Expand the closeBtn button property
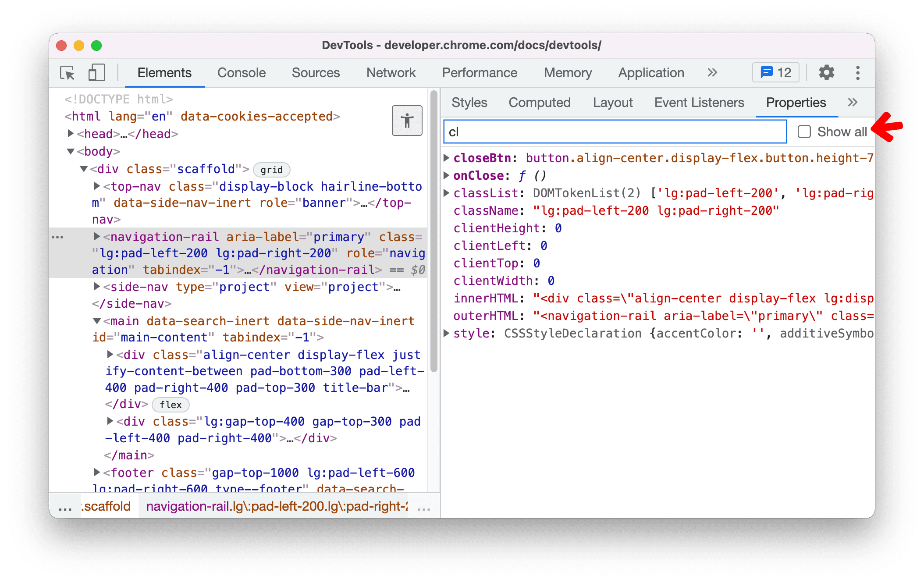The width and height of the screenshot is (924, 583). (447, 158)
